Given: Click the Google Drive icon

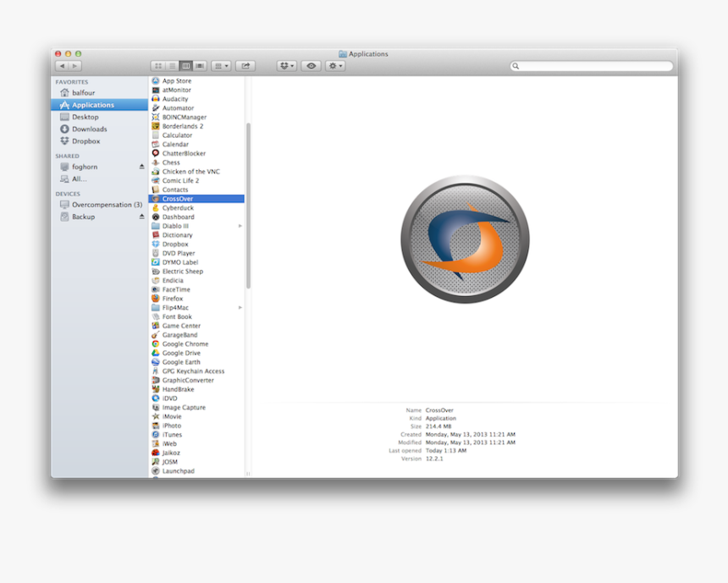Looking at the screenshot, I should 156,353.
